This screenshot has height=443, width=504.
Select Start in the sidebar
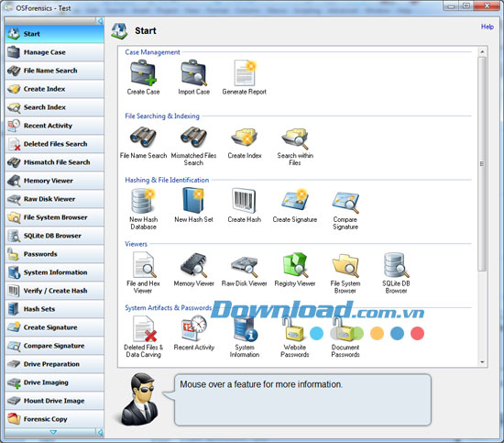[x=54, y=34]
